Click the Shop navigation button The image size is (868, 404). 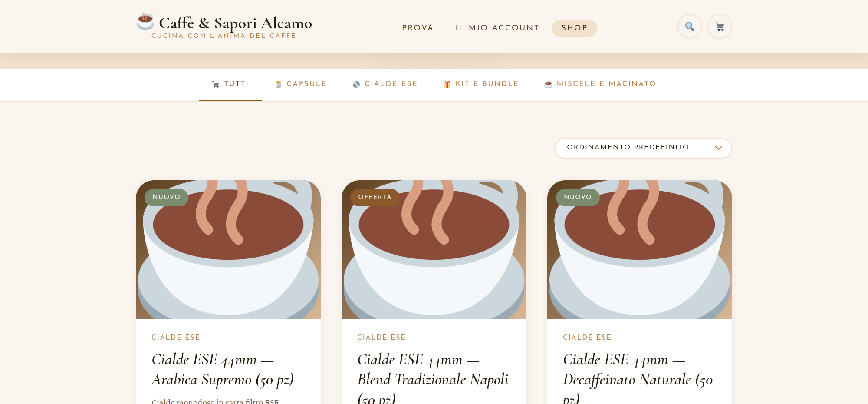coord(574,28)
